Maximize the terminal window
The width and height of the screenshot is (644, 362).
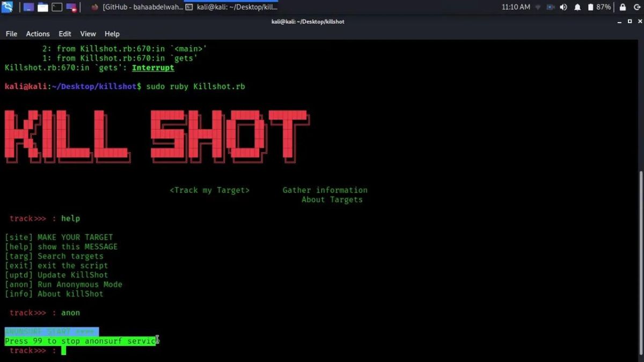click(x=629, y=21)
